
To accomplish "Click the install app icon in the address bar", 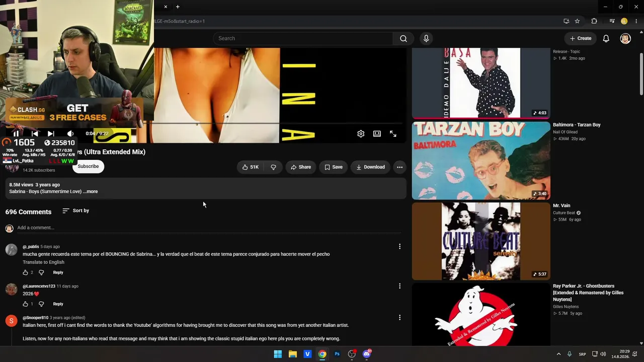I will pyautogui.click(x=567, y=21).
